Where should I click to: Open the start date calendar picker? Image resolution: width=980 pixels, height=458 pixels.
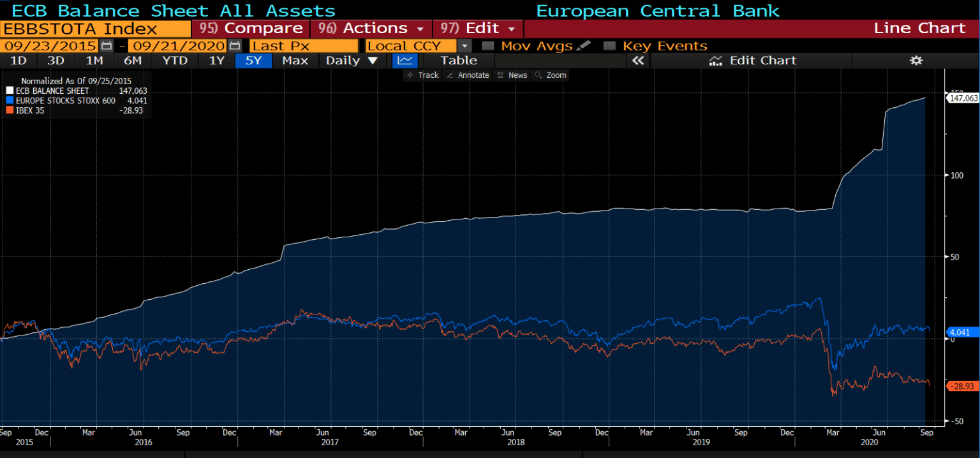(107, 46)
